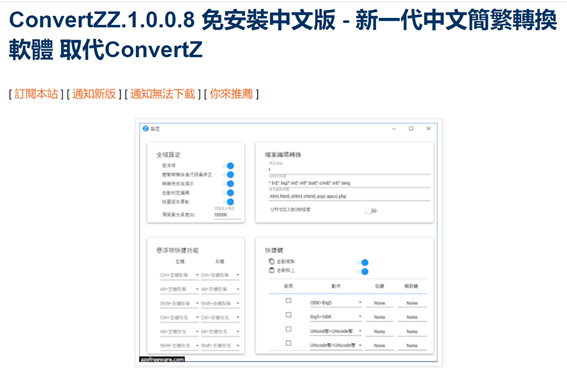This screenshot has width=567, height=368.
Task: Click the 按鍵 None field in Big5>GBK row
Action: 379,317
